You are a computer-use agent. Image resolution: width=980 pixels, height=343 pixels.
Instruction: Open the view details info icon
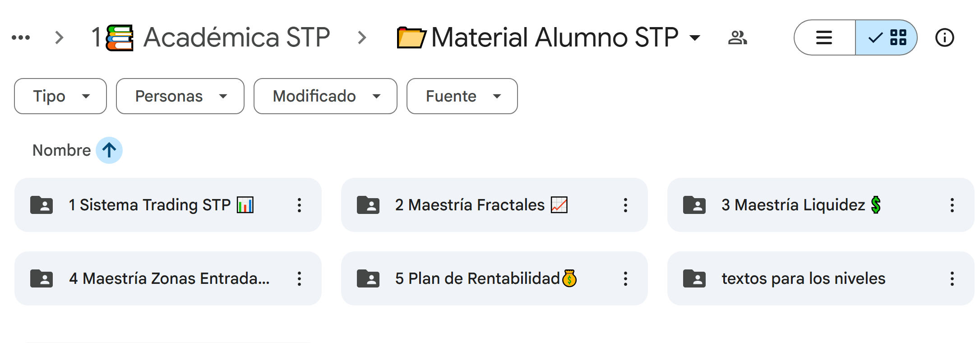point(944,37)
